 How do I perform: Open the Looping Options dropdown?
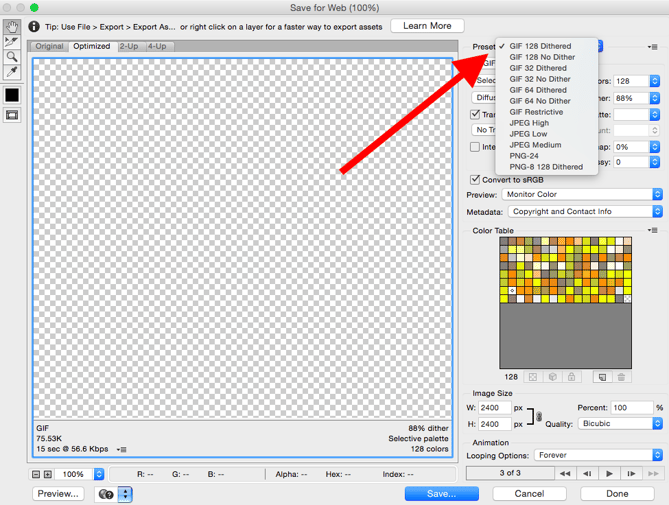[598, 455]
